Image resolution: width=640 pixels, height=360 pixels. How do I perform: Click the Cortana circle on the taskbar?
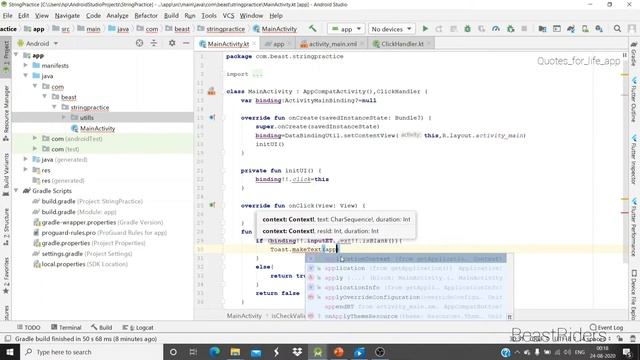tap(173, 352)
